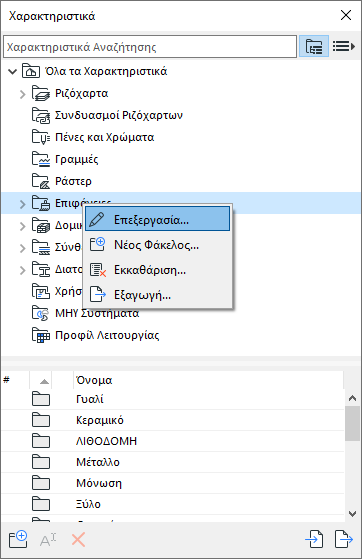Click the list scrollbar down arrow

tap(352, 514)
